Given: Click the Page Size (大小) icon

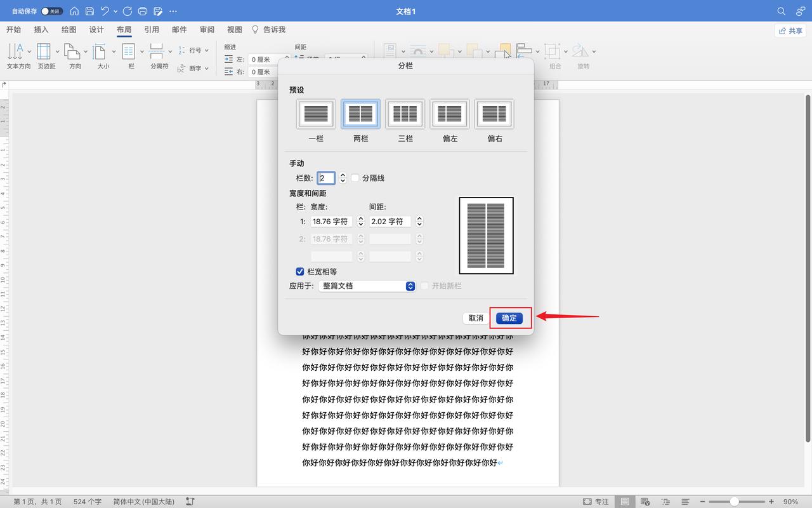Looking at the screenshot, I should (x=100, y=51).
